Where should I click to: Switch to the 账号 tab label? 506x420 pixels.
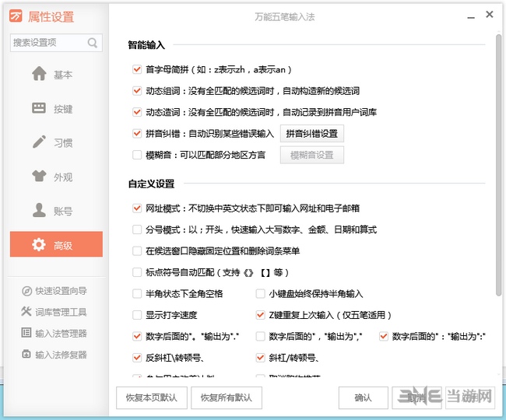coord(63,211)
